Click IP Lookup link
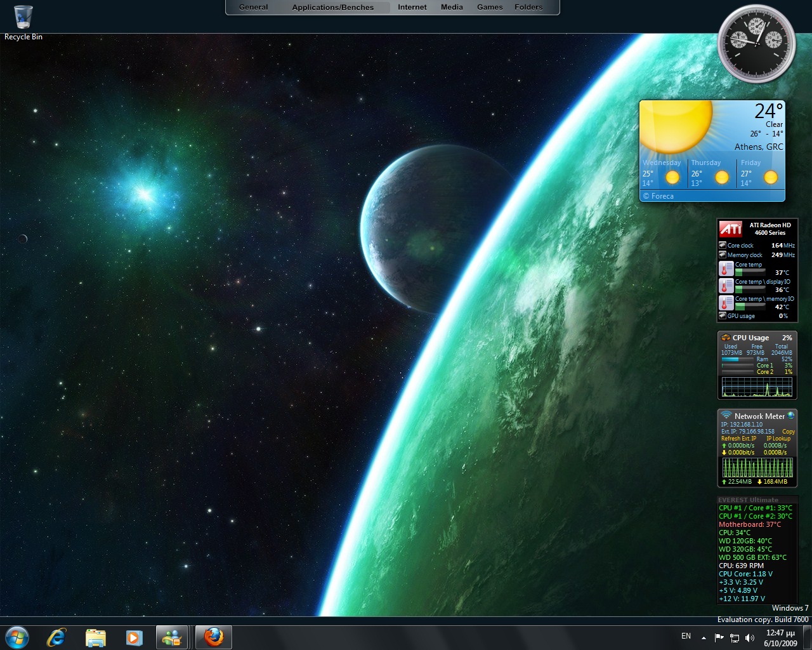The image size is (812, 650). pyautogui.click(x=778, y=439)
